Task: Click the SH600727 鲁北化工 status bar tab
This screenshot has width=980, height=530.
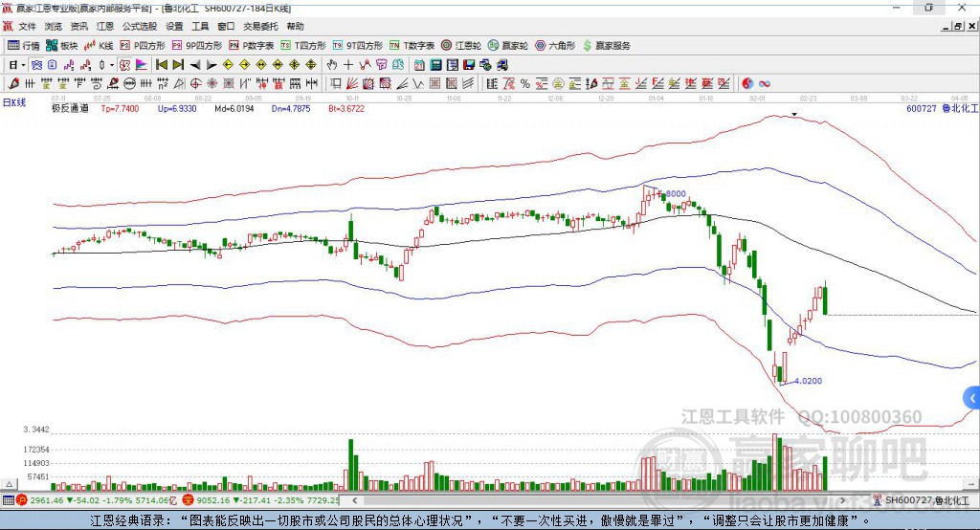Action: (x=921, y=500)
